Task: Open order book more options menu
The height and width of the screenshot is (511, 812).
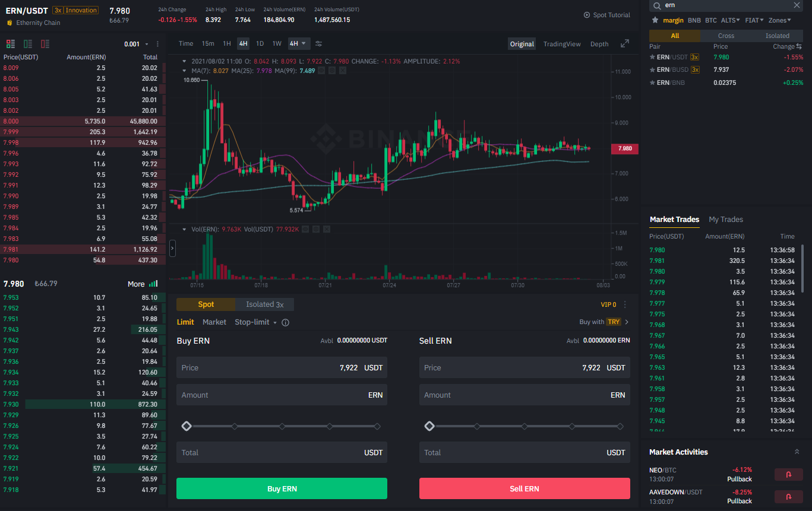Action: pos(157,44)
